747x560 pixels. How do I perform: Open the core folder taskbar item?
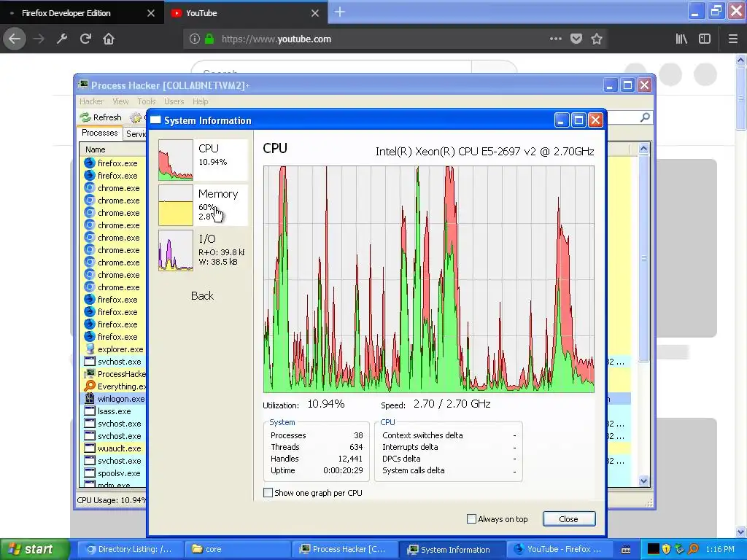[x=237, y=549]
